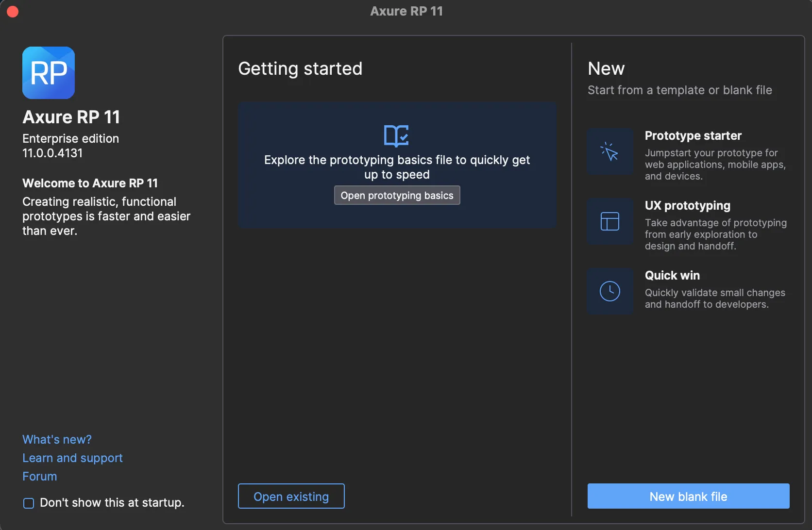Choose the Prototype starter template title

pos(693,135)
